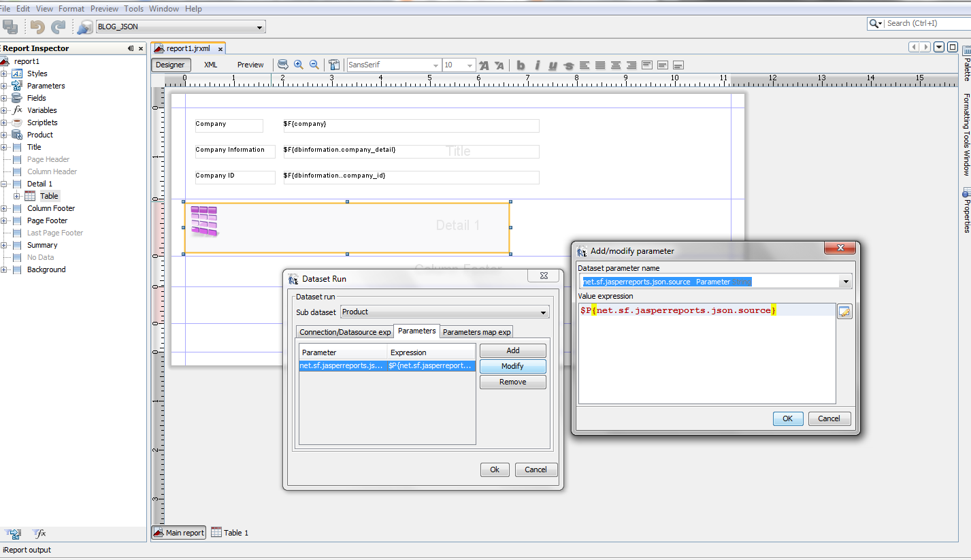Open the Tools menu
The width and height of the screenshot is (971, 560).
click(133, 9)
